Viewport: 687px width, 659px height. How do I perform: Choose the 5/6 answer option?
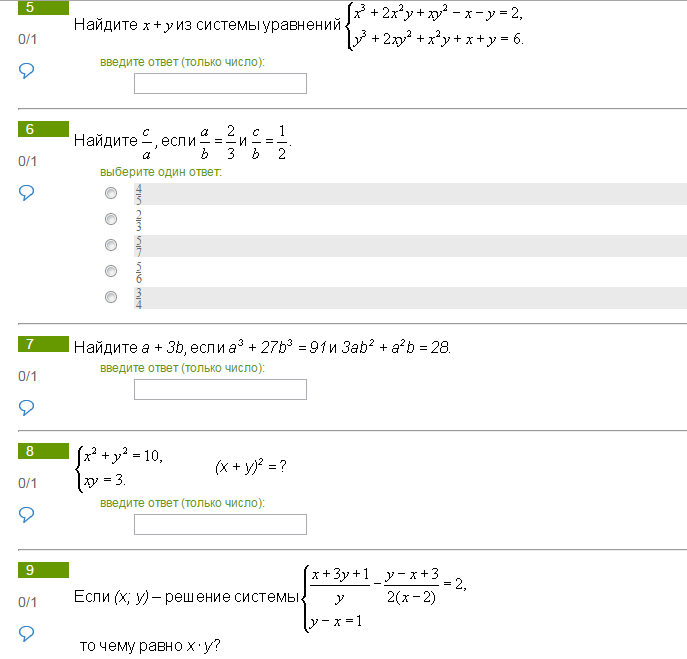point(111,271)
